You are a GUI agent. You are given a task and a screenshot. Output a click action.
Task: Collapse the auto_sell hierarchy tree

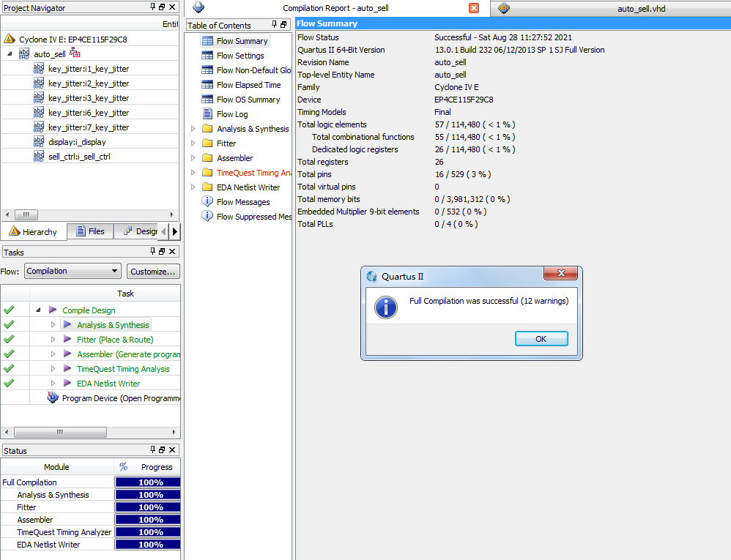pyautogui.click(x=10, y=54)
